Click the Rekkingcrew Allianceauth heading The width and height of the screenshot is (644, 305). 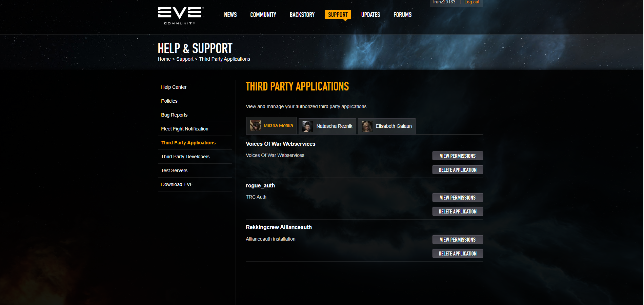(279, 227)
